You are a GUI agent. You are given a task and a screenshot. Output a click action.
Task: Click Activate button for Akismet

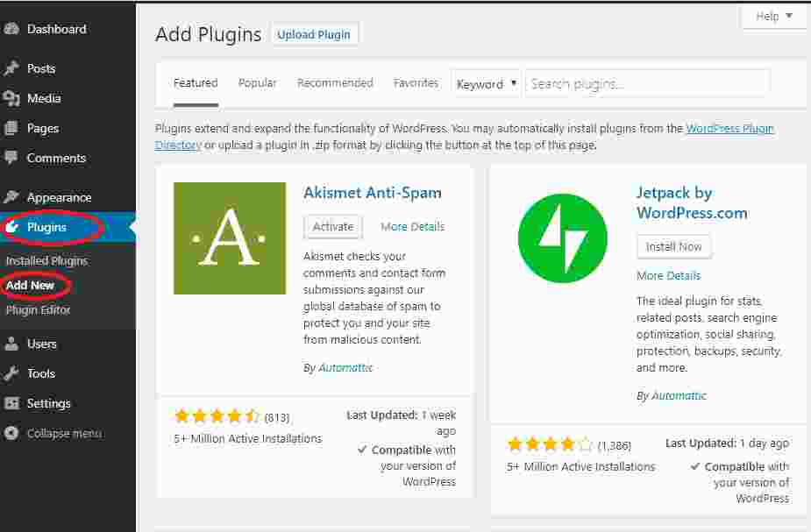333,227
